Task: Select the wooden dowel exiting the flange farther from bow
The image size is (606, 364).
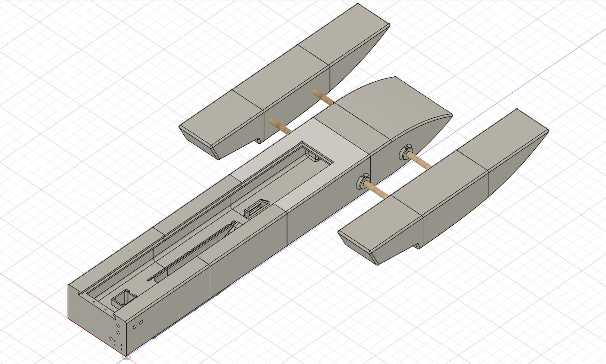Action: coord(377,190)
